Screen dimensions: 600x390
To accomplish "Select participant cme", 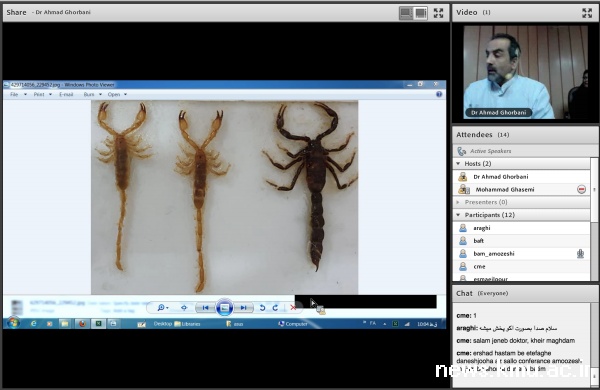I will tap(522, 266).
